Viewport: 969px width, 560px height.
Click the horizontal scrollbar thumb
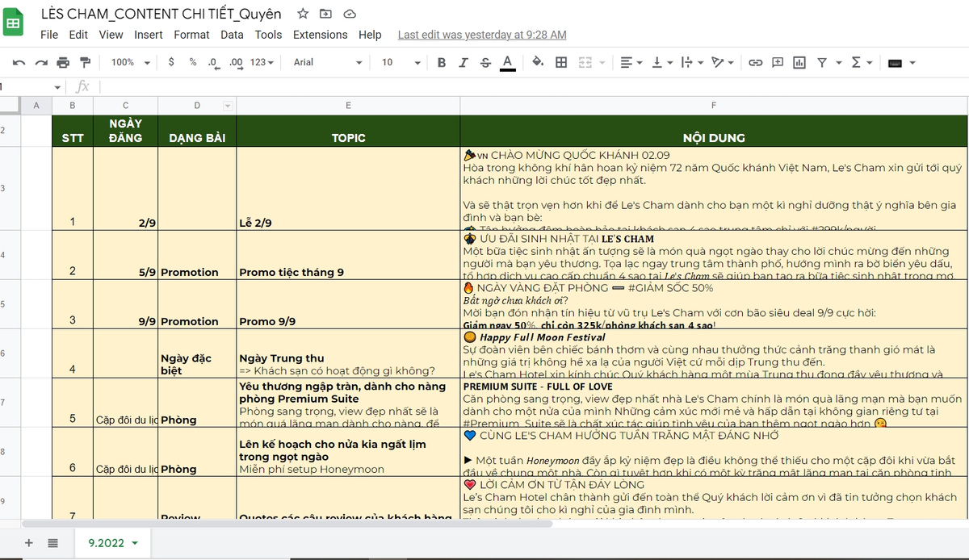(287, 524)
